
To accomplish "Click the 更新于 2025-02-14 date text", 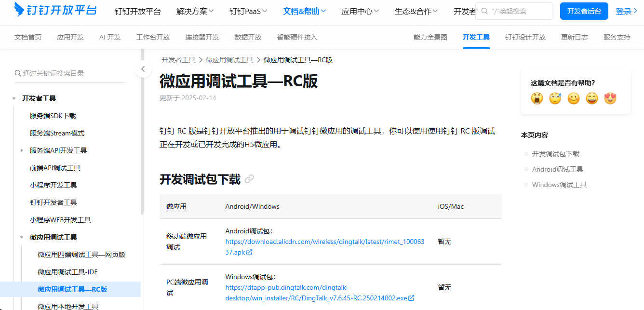I will point(188,98).
